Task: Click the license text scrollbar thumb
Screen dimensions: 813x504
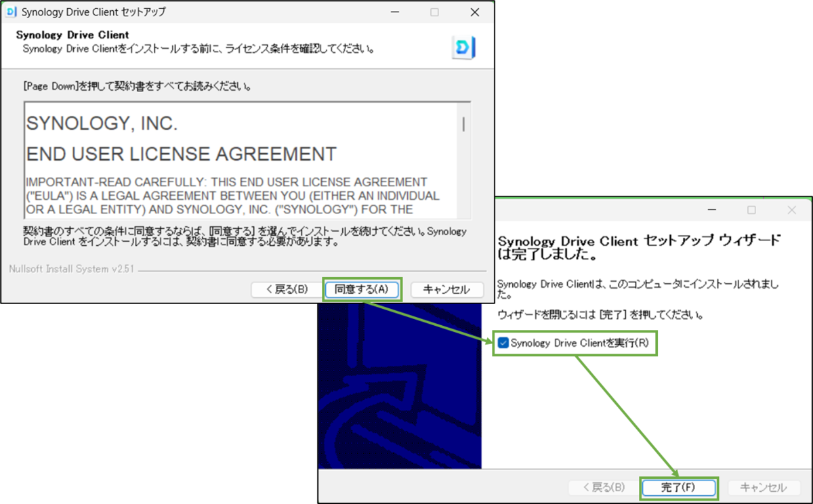Action: [x=463, y=124]
